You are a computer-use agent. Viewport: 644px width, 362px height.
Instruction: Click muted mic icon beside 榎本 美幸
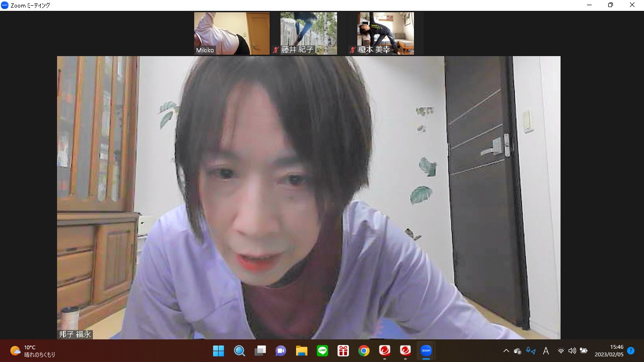point(352,50)
